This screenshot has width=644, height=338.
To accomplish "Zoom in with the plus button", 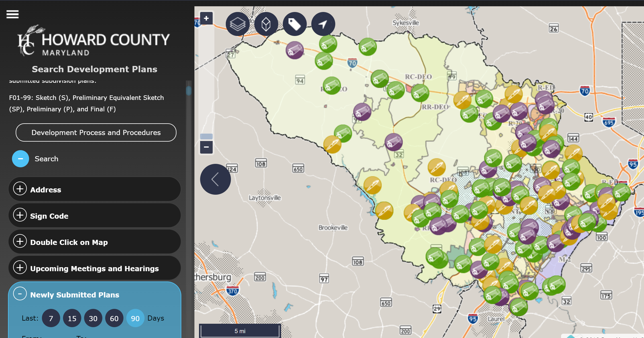I will [206, 19].
